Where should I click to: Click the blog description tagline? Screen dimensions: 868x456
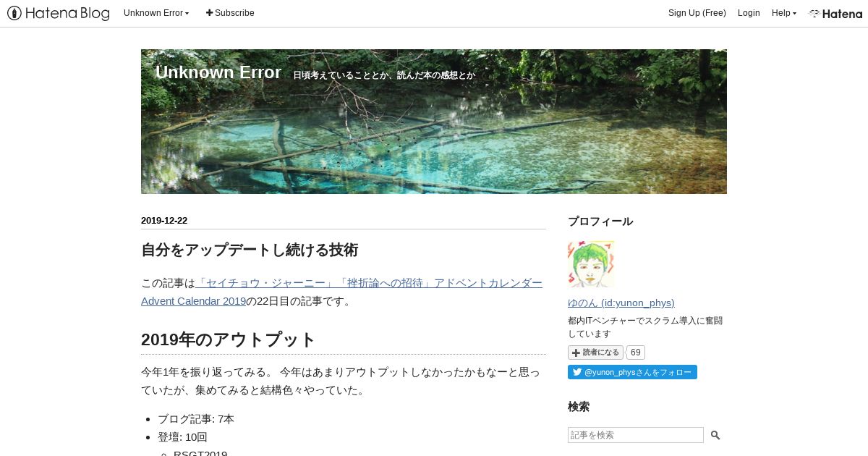[x=384, y=75]
